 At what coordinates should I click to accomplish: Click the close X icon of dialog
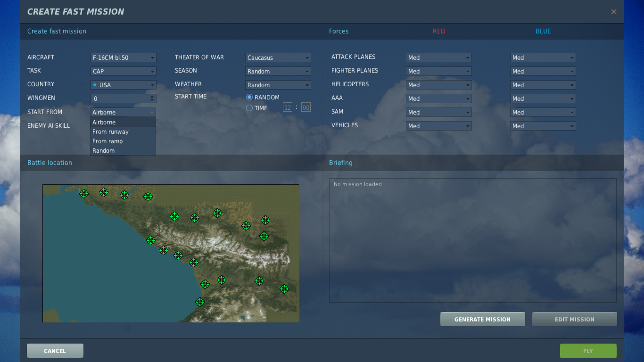[614, 12]
